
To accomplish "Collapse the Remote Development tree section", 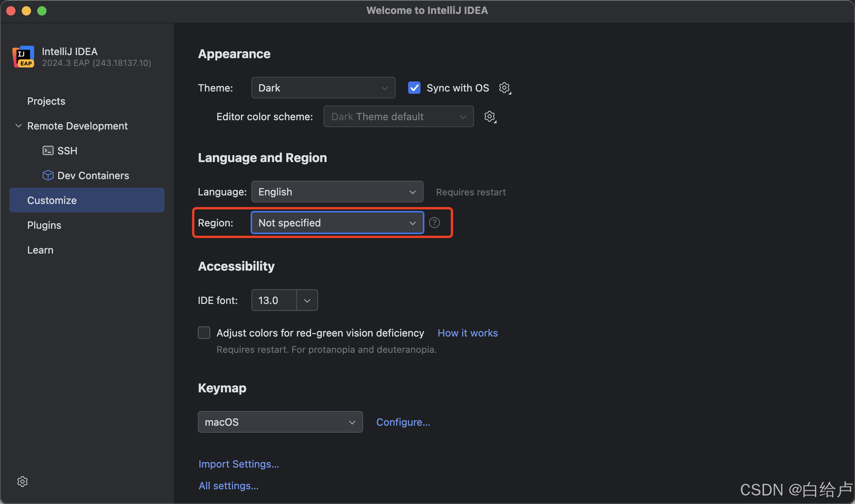I will click(x=18, y=126).
